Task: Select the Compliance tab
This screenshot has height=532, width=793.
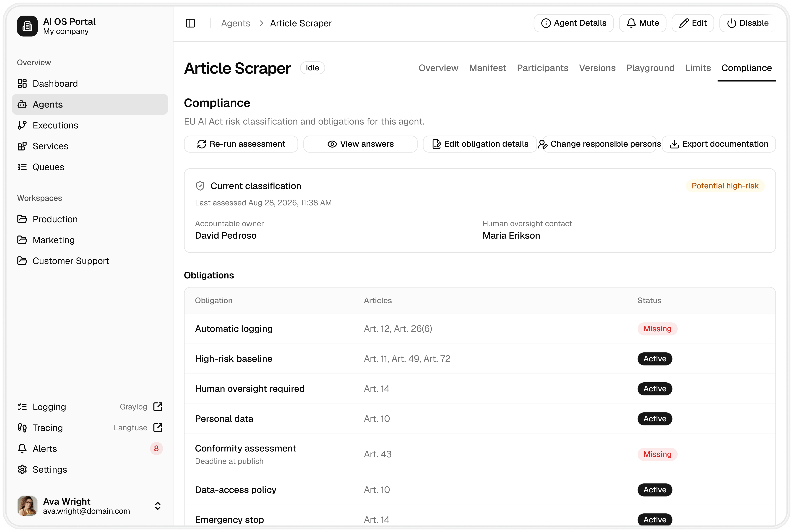Action: [746, 68]
